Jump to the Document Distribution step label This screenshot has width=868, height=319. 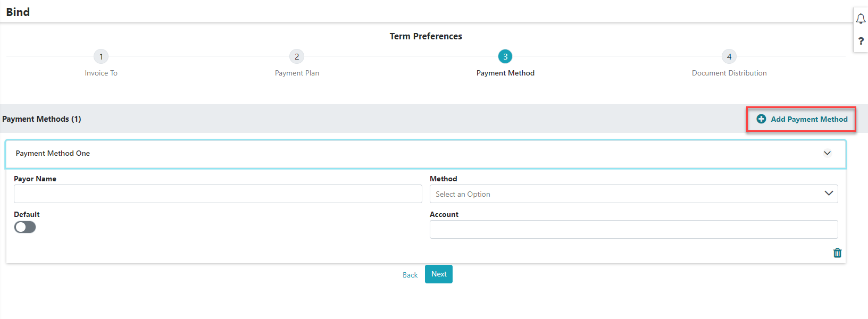click(729, 73)
